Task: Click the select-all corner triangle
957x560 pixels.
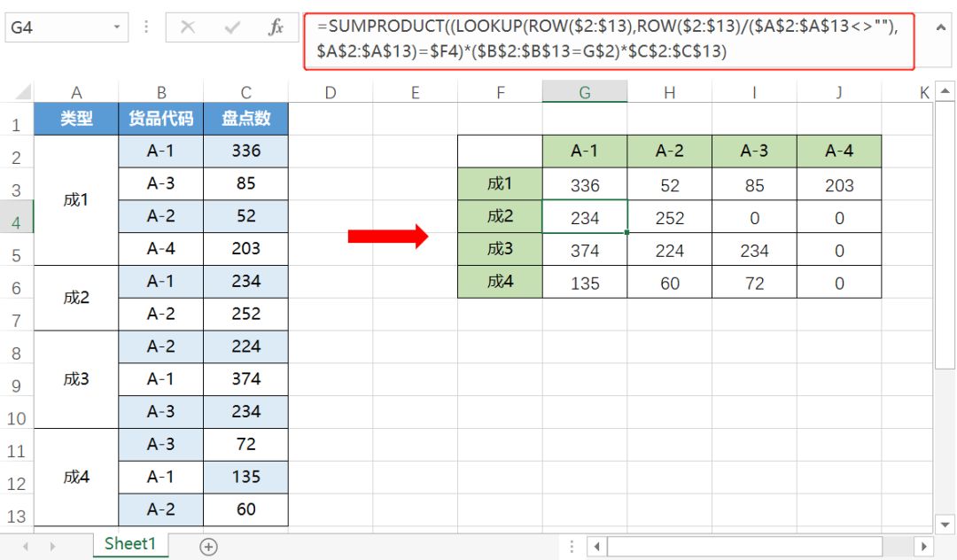Action: tap(23, 92)
